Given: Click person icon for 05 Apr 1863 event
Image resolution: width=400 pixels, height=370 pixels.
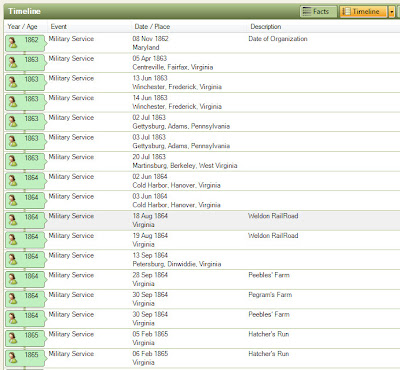Looking at the screenshot, I should tap(13, 62).
